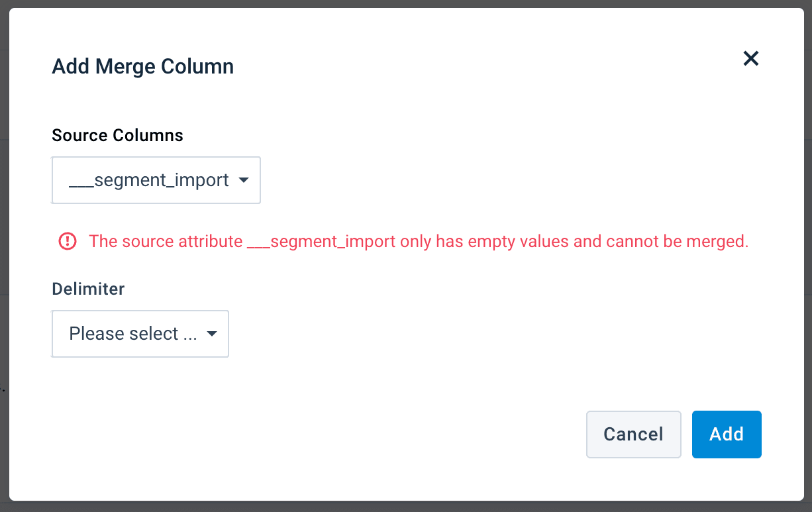The width and height of the screenshot is (812, 512).
Task: Select the ___segment_import text in the dropdown
Action: click(x=149, y=180)
